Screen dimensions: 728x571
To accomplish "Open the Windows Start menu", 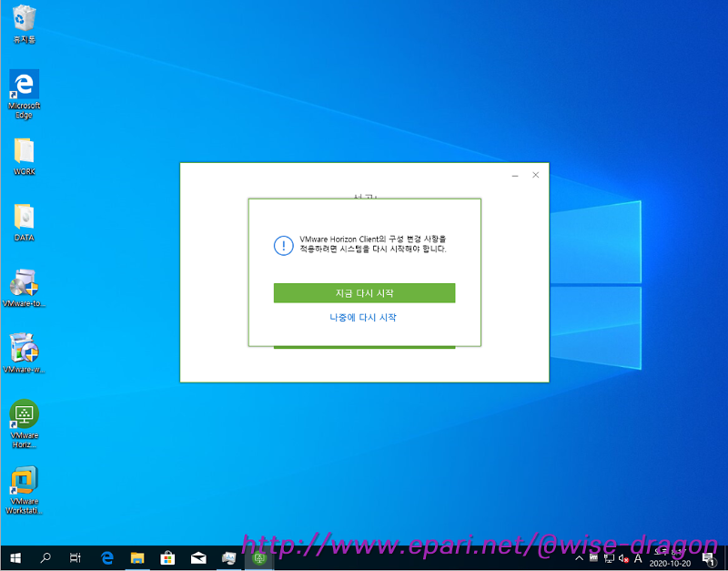I will tap(15, 558).
